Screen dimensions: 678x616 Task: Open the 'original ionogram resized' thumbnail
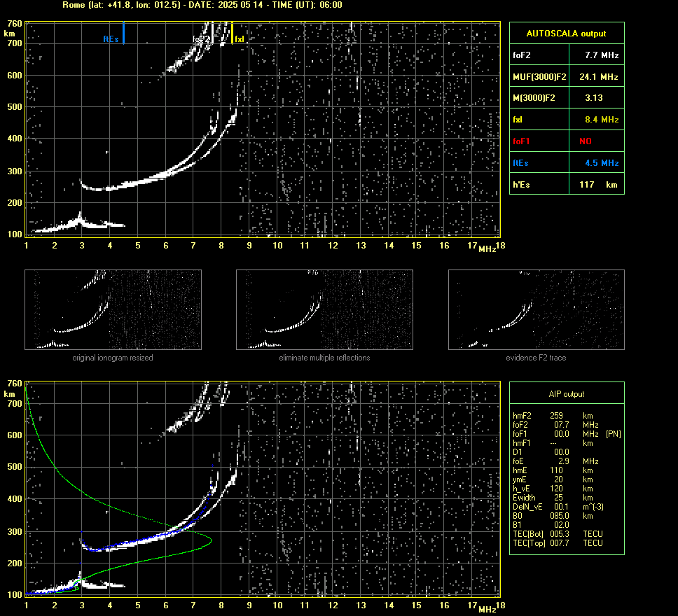pos(113,309)
